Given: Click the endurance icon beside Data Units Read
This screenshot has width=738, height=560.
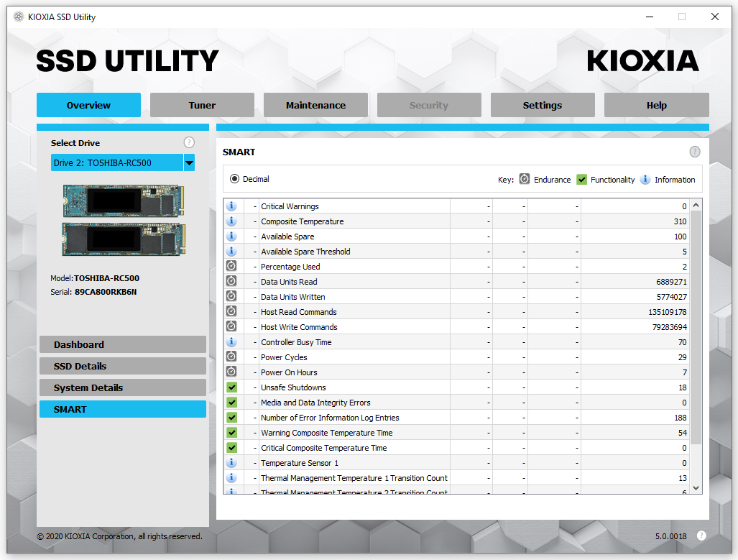Looking at the screenshot, I should tap(231, 281).
